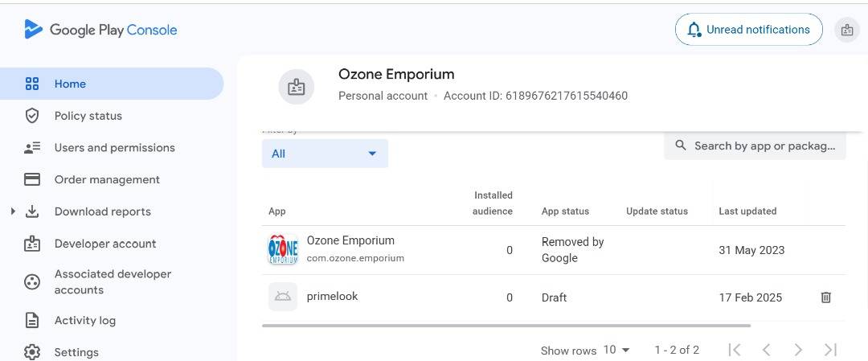Click the Developer account badge icon
Screen dimensions: 868x361
pos(32,244)
